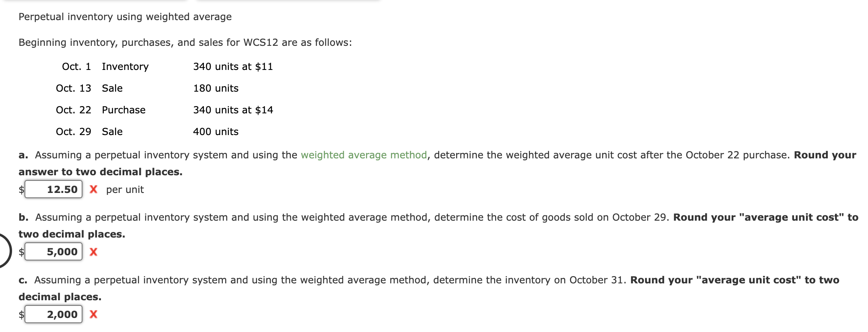The image size is (868, 332).
Task: Click the red X beside the 5,000 answer
Action: click(94, 252)
